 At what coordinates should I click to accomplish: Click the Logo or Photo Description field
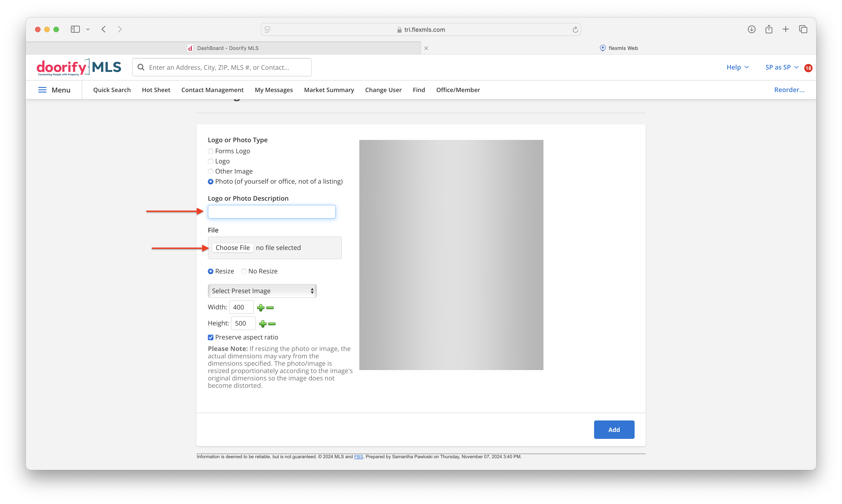coord(272,211)
